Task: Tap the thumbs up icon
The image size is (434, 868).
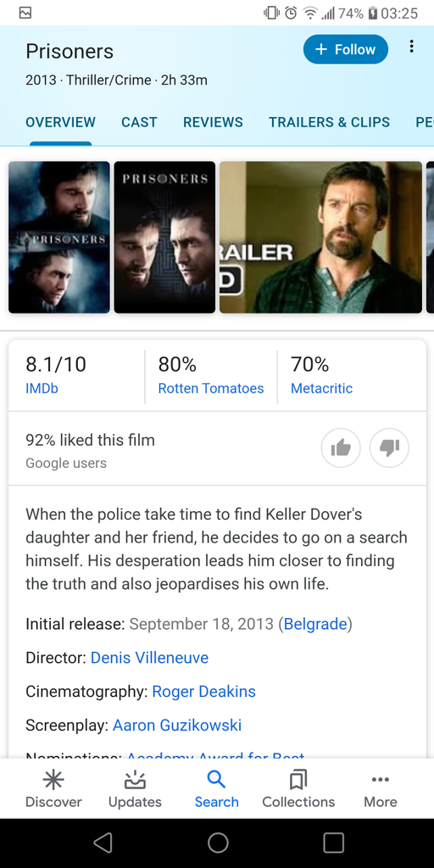Action: click(x=341, y=448)
